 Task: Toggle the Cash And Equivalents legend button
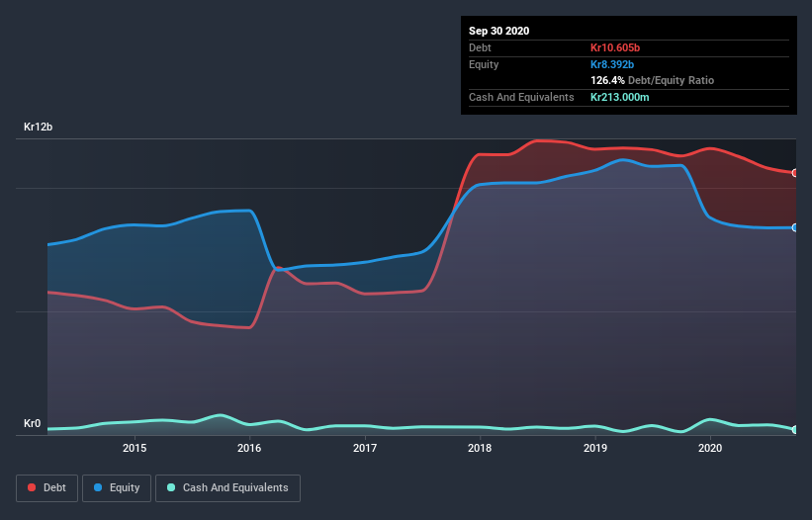tap(227, 488)
